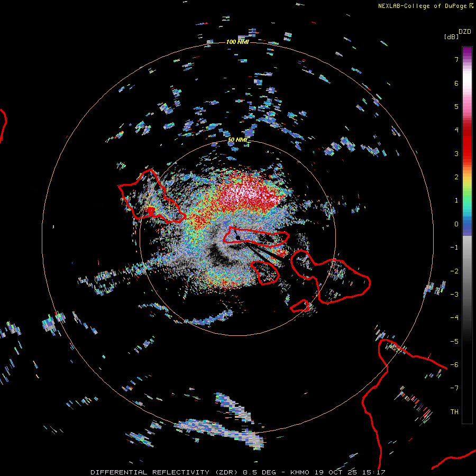Click the DIFFERENTIAL REFLECTIVITY (ZDR) caption text

165,472
